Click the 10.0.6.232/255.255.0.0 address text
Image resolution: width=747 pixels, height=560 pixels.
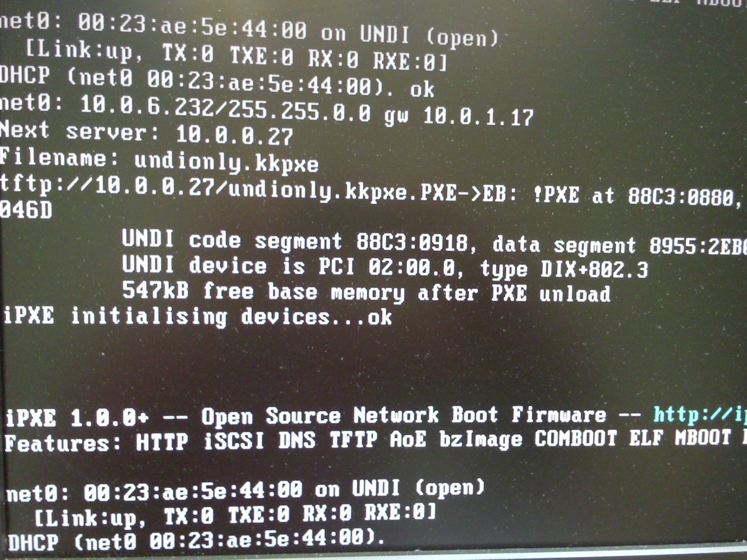pyautogui.click(x=225, y=109)
